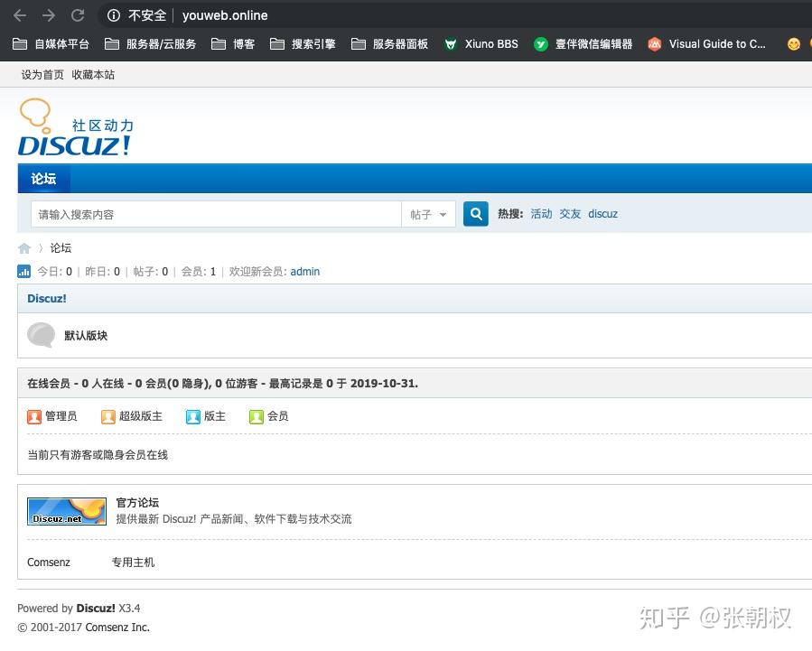Click the 超级版主 orange user icon
Screen dimensions: 812x651
(108, 416)
